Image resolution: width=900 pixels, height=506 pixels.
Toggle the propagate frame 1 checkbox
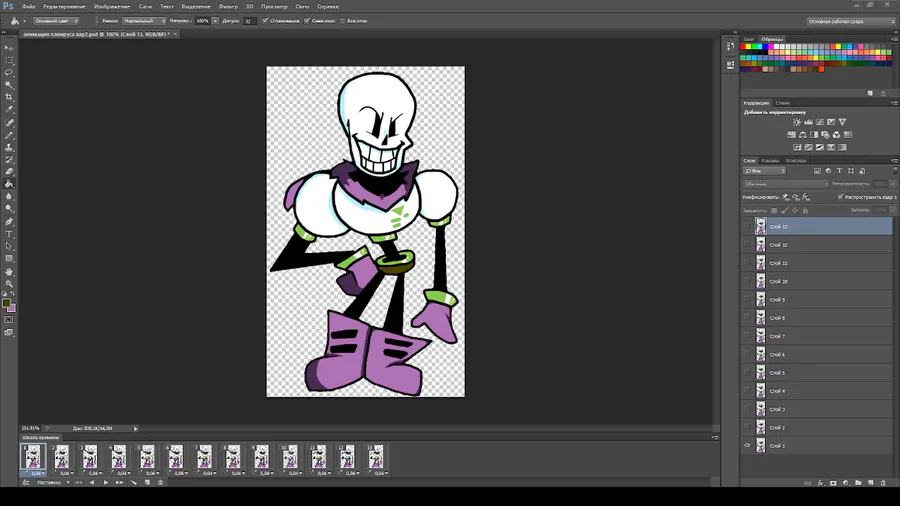[840, 197]
